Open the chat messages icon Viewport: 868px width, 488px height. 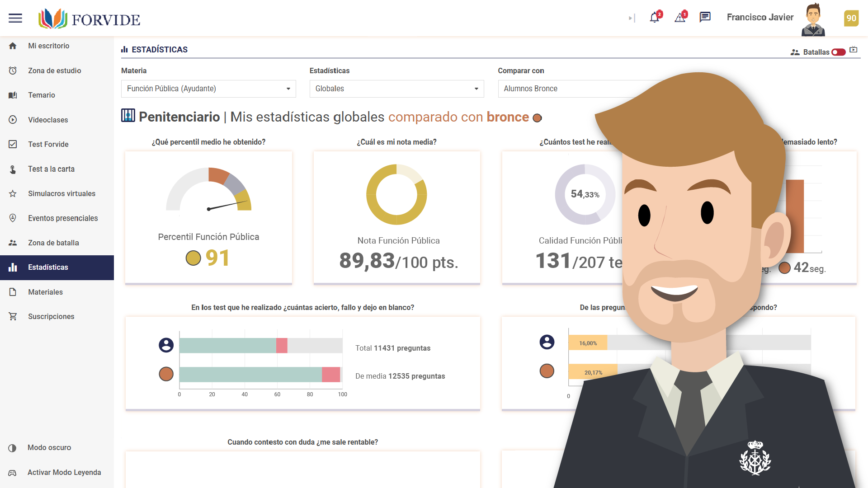705,17
